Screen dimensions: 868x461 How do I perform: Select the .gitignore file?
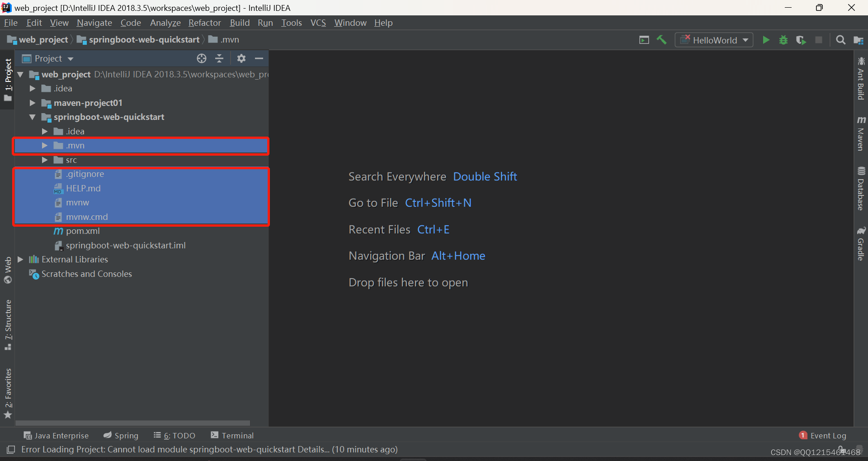pyautogui.click(x=142, y=174)
